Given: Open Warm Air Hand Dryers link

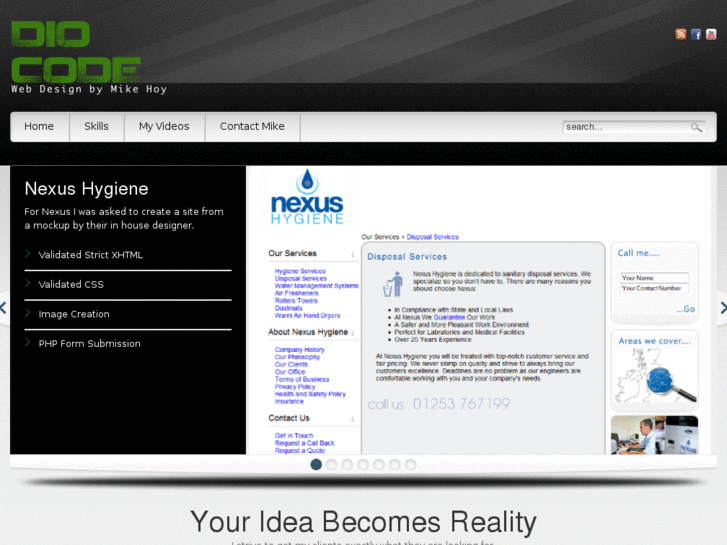Looking at the screenshot, I should tap(307, 315).
